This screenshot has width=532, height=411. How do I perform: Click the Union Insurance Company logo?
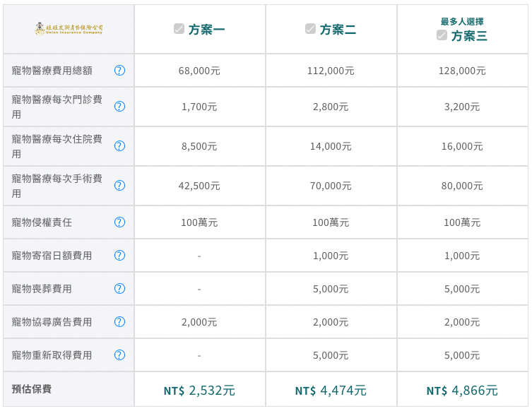[69, 29]
